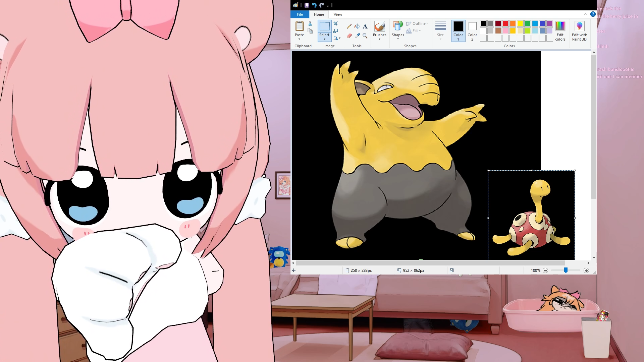Open the Resize and skew dialog
644x362 pixels.
[x=336, y=31]
